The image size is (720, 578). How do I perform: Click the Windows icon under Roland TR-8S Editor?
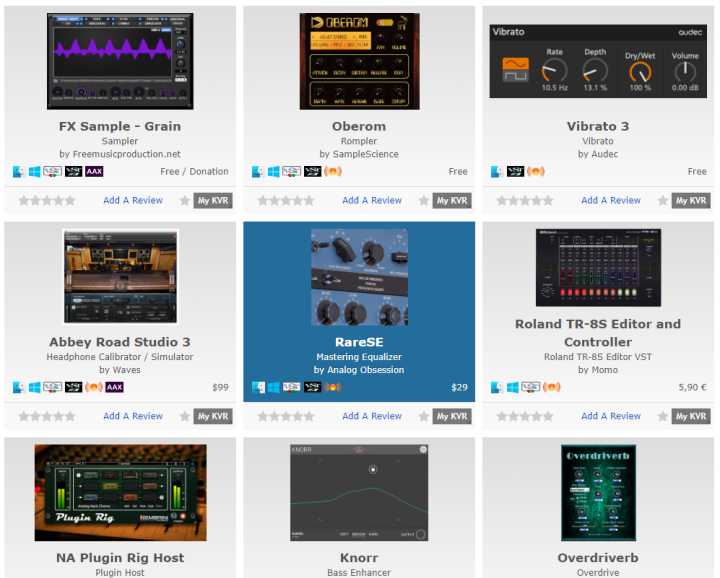click(512, 387)
